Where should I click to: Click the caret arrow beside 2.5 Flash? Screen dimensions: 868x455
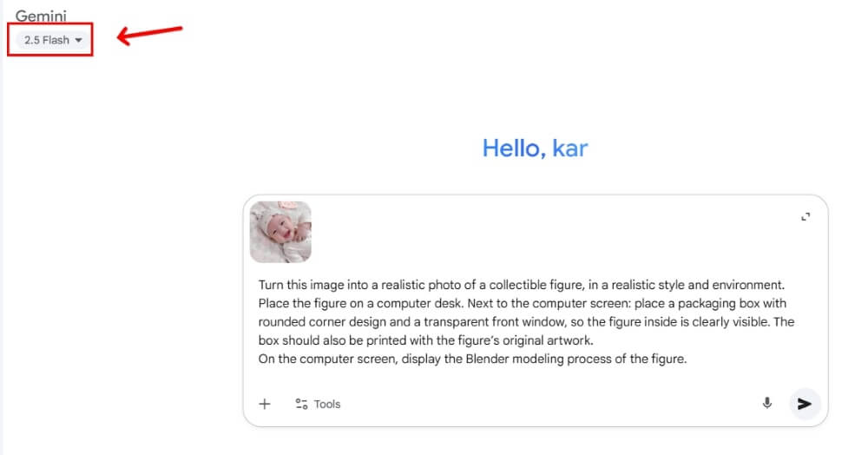click(x=79, y=41)
